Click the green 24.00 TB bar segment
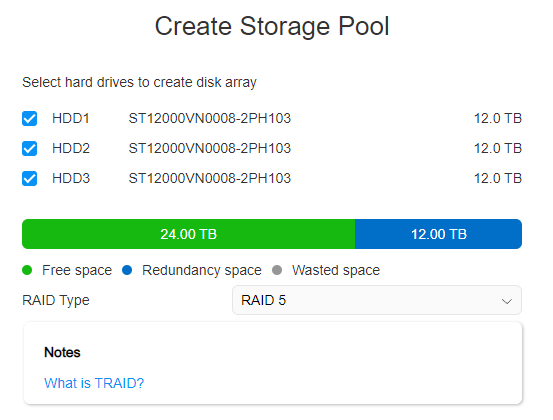 [x=188, y=234]
